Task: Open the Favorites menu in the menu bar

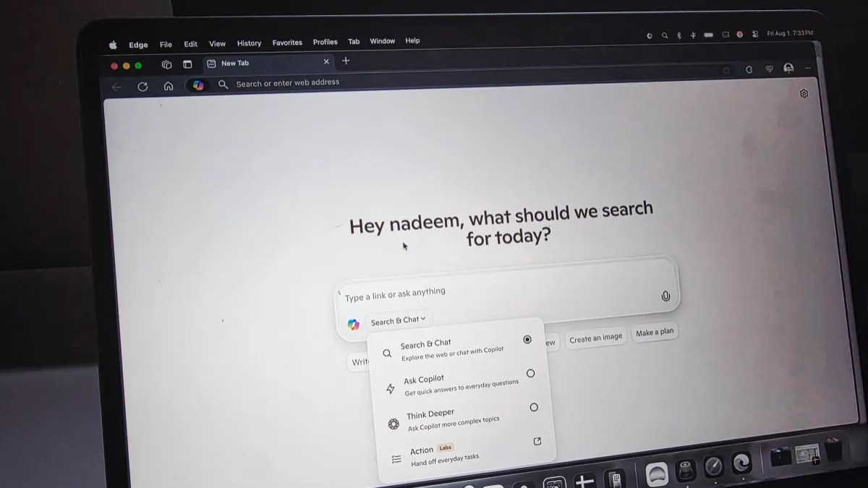Action: 287,42
